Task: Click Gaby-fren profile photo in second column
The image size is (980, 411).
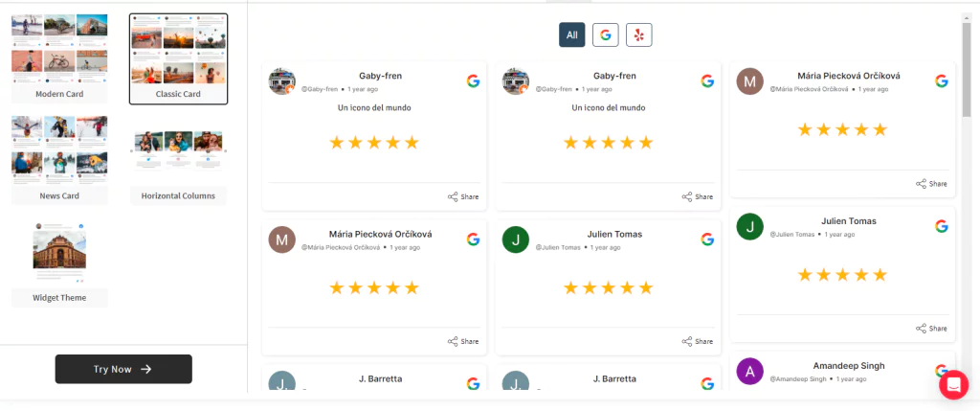Action: (516, 81)
